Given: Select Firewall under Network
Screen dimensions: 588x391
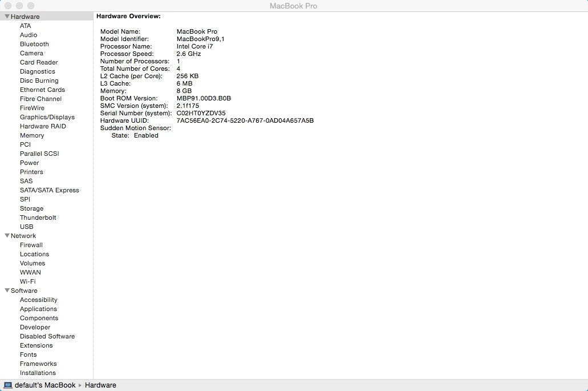Looking at the screenshot, I should point(31,245).
